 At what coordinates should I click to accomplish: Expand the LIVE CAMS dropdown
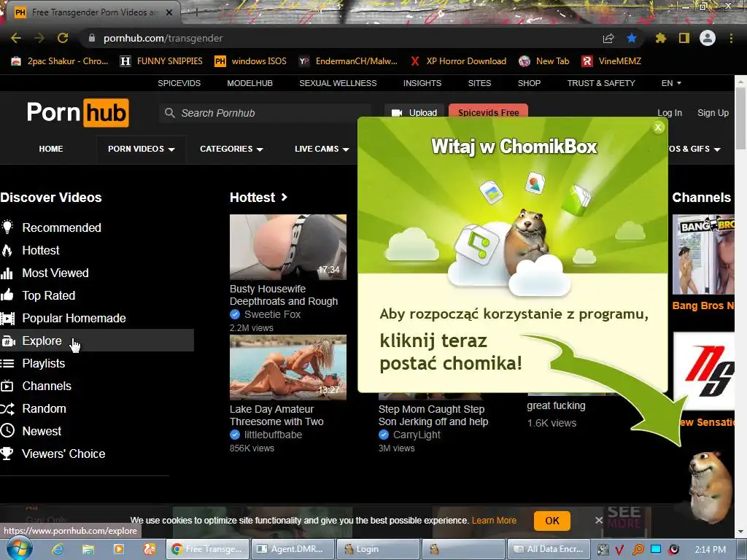(x=322, y=149)
